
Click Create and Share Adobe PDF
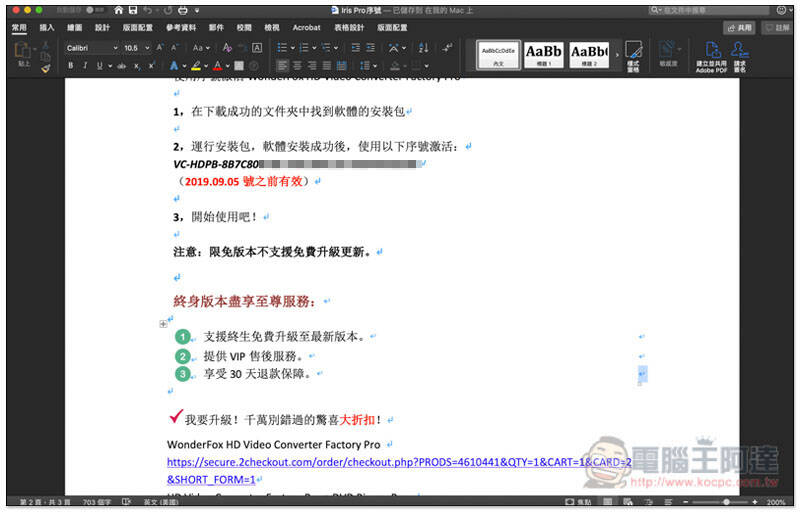pyautogui.click(x=712, y=57)
